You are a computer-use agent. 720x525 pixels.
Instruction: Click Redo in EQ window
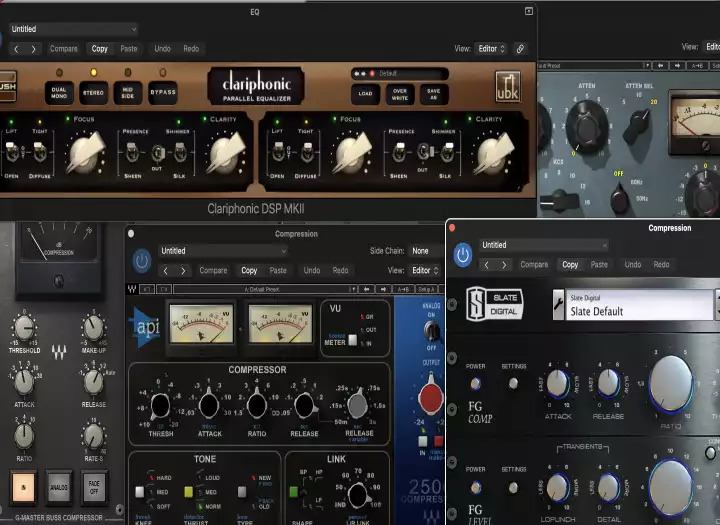point(191,49)
